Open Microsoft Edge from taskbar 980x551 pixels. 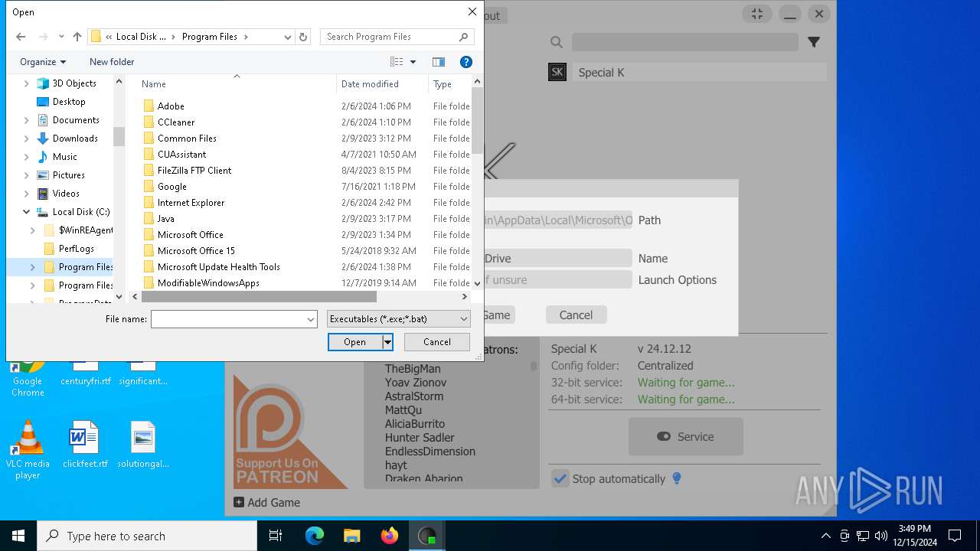click(x=315, y=536)
